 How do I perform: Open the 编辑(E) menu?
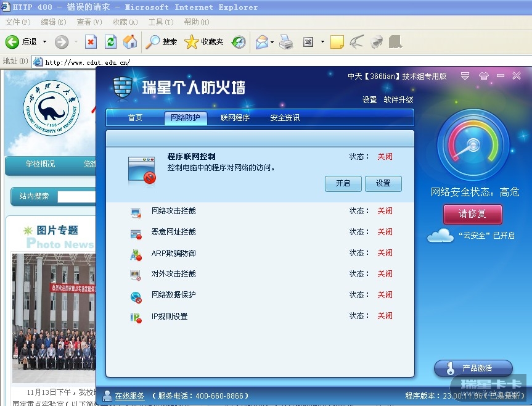(x=53, y=22)
